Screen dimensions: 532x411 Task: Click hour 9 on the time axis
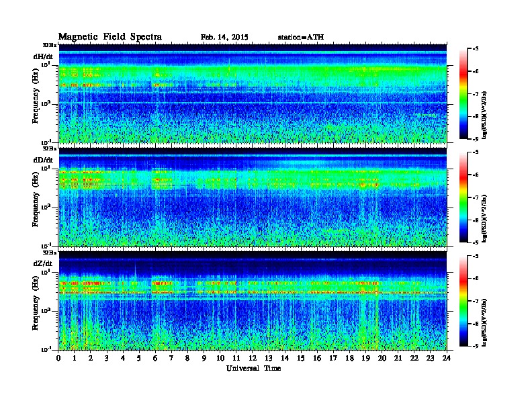coord(204,358)
